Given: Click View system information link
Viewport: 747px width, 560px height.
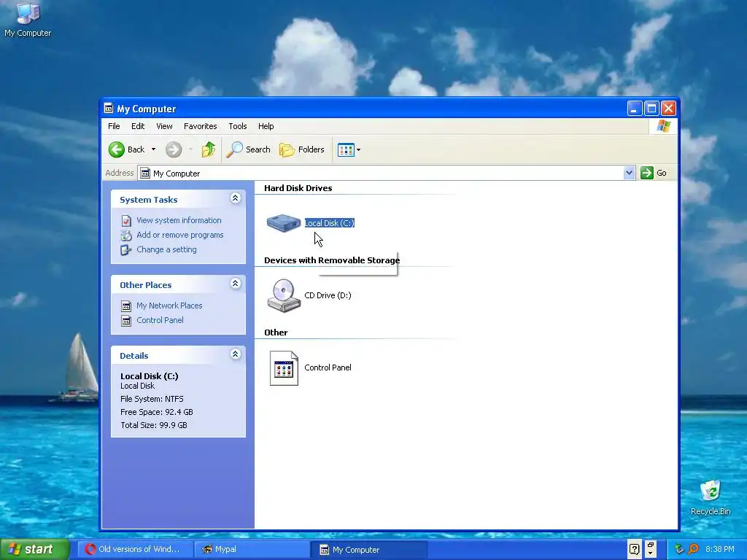Looking at the screenshot, I should [x=179, y=220].
